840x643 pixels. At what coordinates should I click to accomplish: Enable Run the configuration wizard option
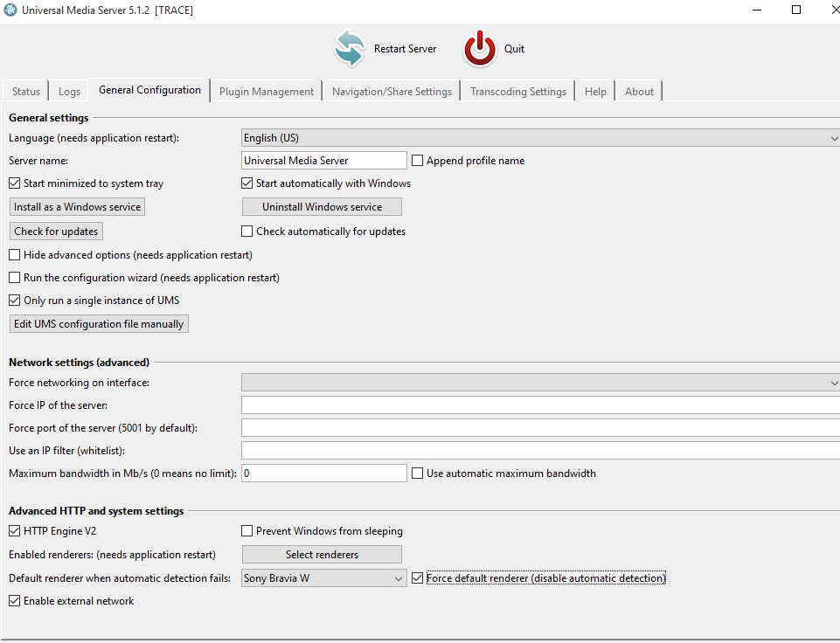[15, 277]
